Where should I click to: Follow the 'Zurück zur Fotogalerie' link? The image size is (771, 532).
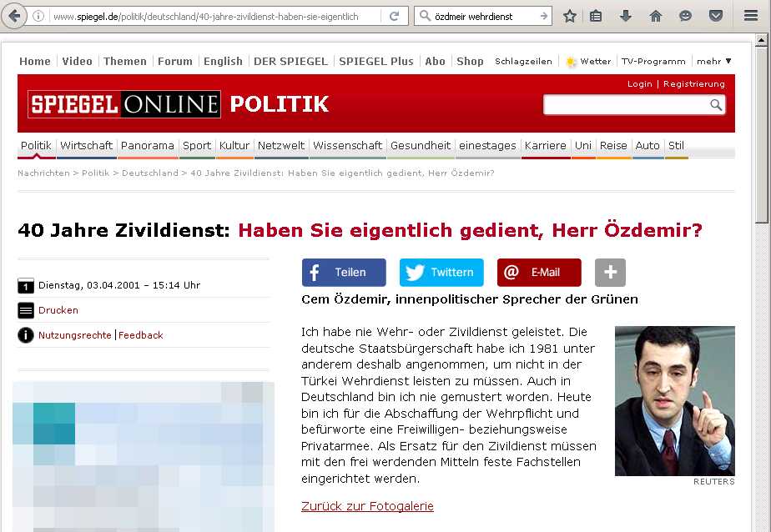click(x=367, y=506)
